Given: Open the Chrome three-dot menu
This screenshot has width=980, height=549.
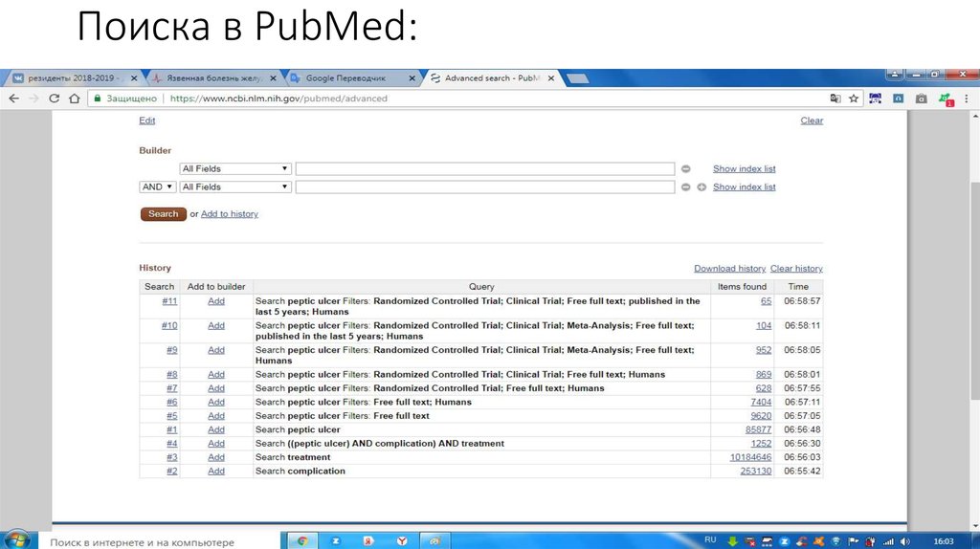Looking at the screenshot, I should coord(967,99).
